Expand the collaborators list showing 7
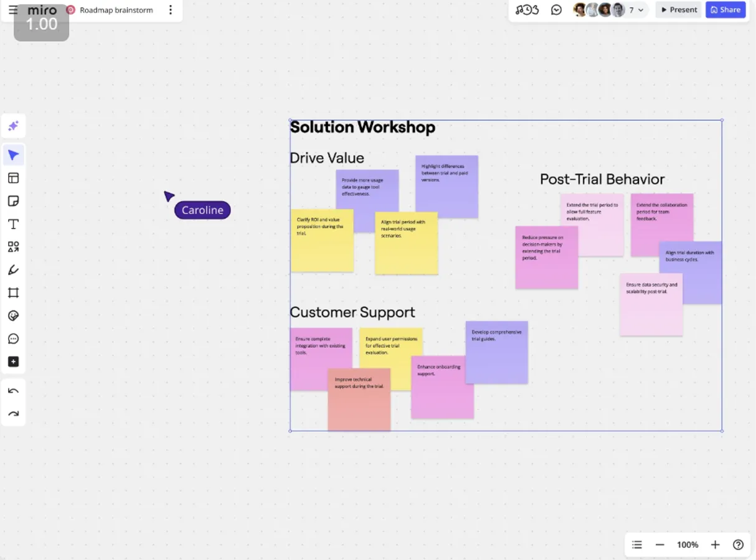 click(x=636, y=10)
